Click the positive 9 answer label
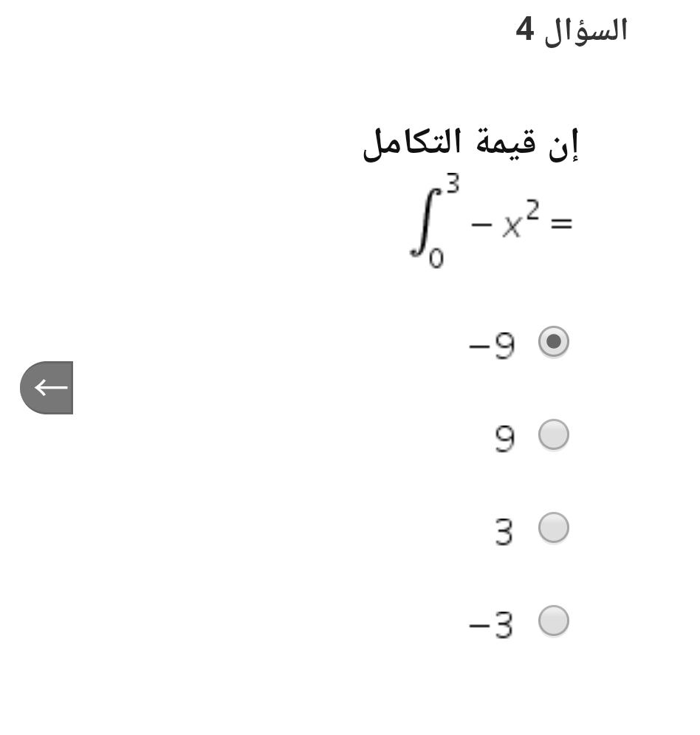 click(x=504, y=440)
